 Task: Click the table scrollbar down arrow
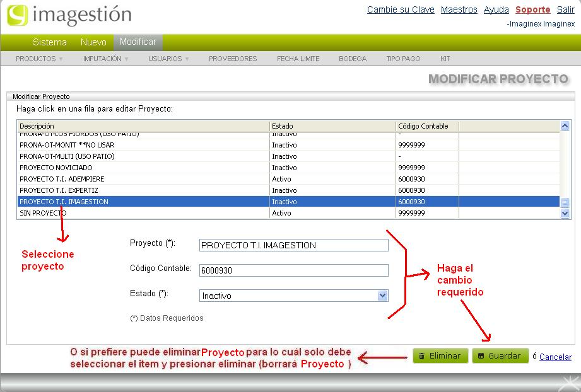(x=565, y=213)
